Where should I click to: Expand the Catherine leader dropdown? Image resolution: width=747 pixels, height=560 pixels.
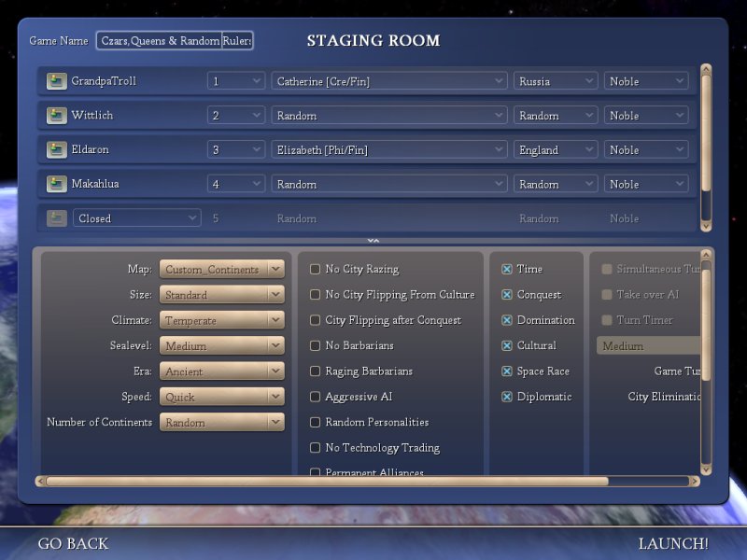[390, 81]
